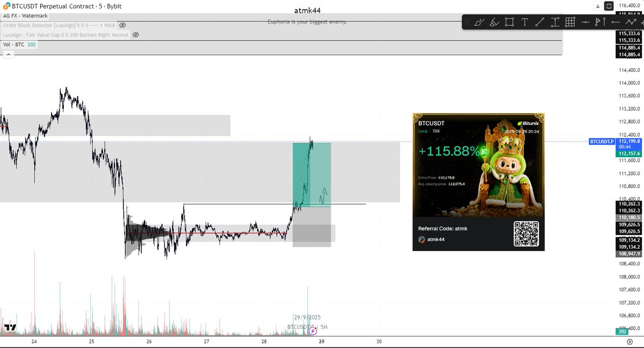Click the 114,000.0 price scale label
Screen dimensions: 644x348
tap(630, 83)
